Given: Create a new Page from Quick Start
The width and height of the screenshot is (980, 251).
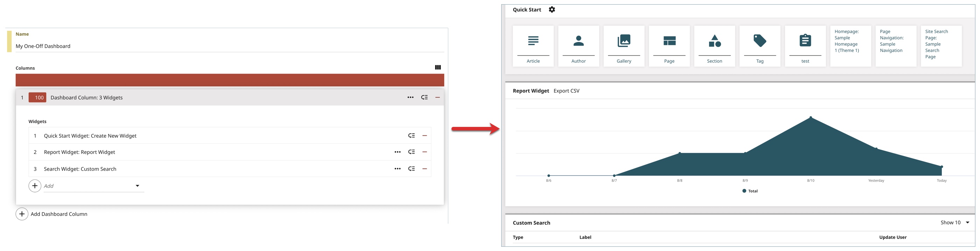Looking at the screenshot, I should [x=669, y=46].
